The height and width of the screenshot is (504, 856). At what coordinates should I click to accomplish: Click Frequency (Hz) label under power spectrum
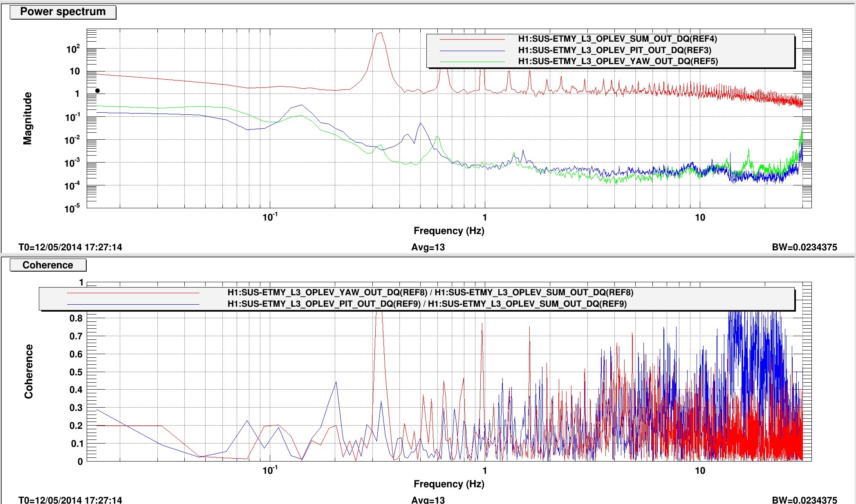click(449, 231)
